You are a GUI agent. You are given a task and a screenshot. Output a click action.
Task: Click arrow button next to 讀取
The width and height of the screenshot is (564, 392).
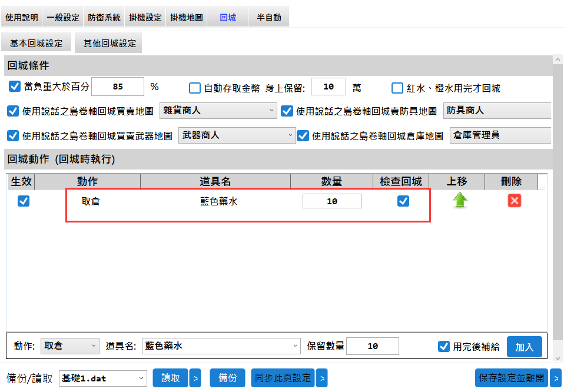(x=195, y=378)
